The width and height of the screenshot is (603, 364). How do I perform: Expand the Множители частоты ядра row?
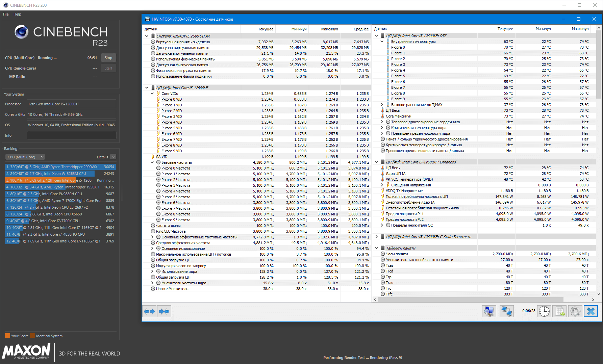[x=152, y=283]
